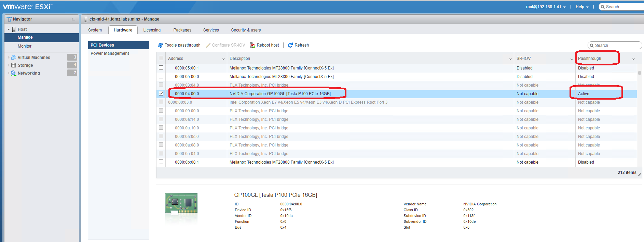Open the Services tab

pyautogui.click(x=211, y=30)
